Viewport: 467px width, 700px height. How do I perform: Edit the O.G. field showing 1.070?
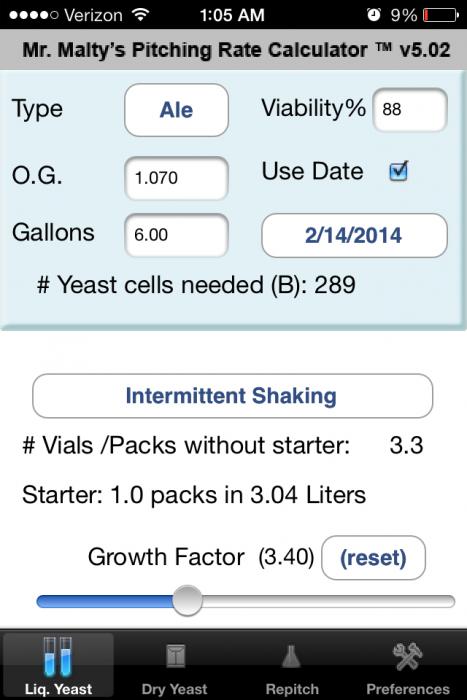[176, 178]
